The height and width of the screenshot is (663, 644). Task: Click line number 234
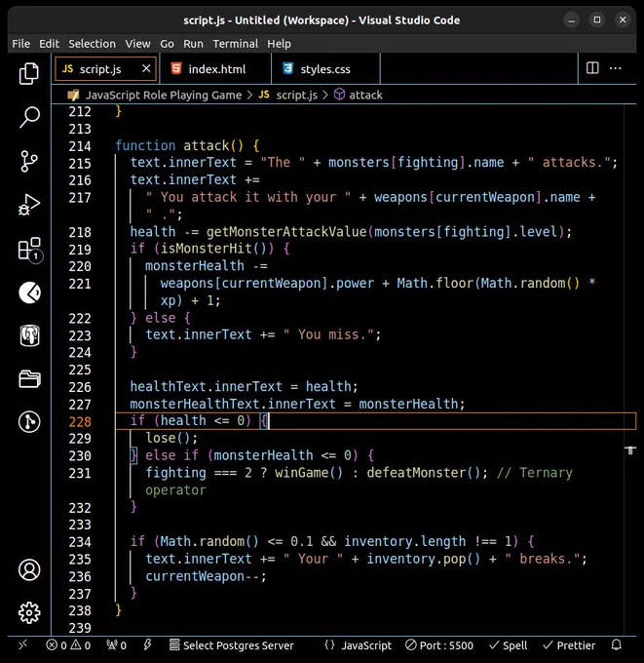click(x=80, y=542)
